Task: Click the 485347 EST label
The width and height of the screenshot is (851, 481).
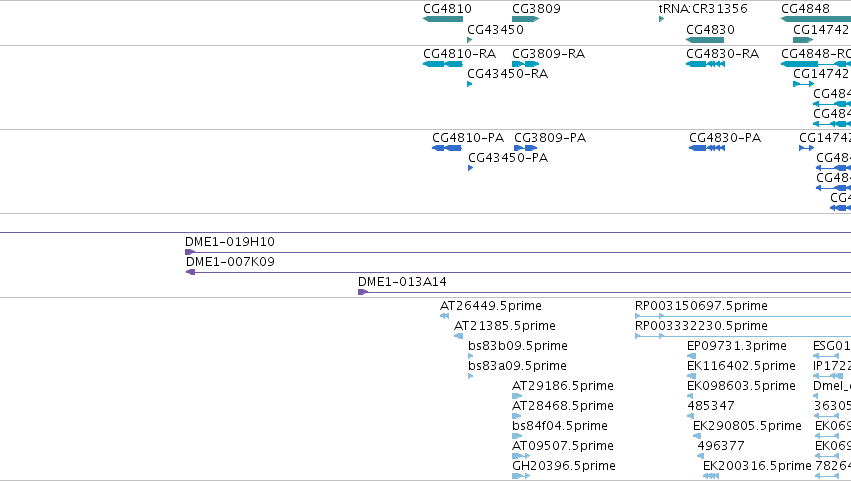Action: tap(711, 406)
